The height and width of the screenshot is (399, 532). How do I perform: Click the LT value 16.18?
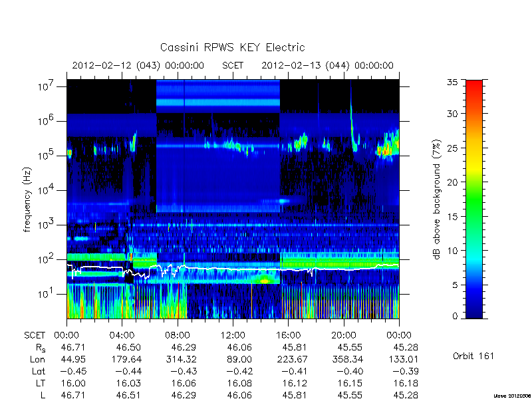coord(406,383)
